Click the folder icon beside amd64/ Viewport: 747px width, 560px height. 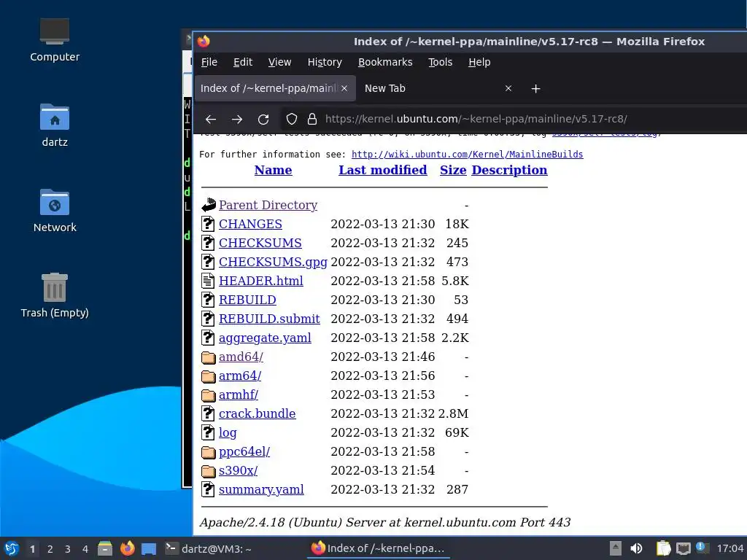click(x=208, y=357)
